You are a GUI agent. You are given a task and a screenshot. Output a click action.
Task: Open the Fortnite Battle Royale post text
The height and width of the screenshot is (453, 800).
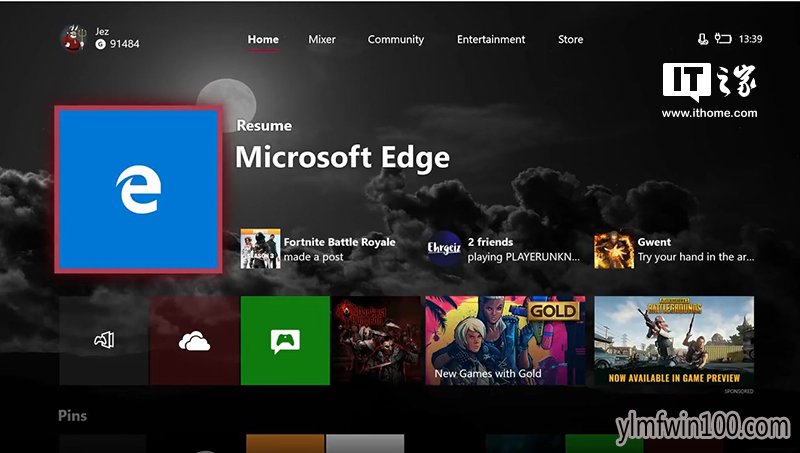click(x=340, y=249)
